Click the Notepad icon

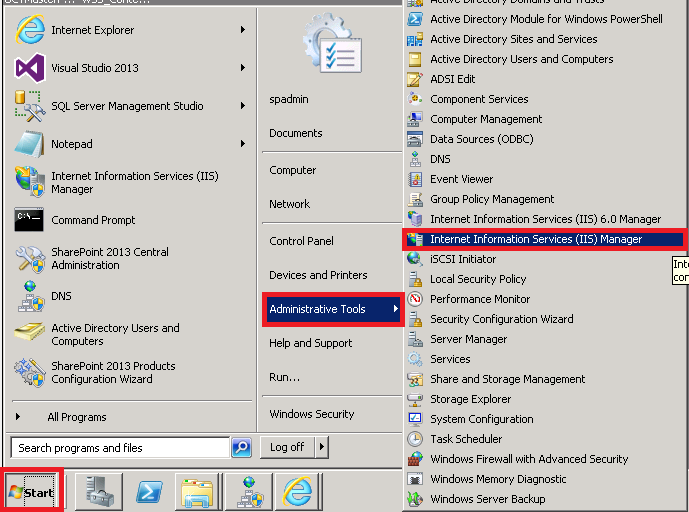point(29,144)
